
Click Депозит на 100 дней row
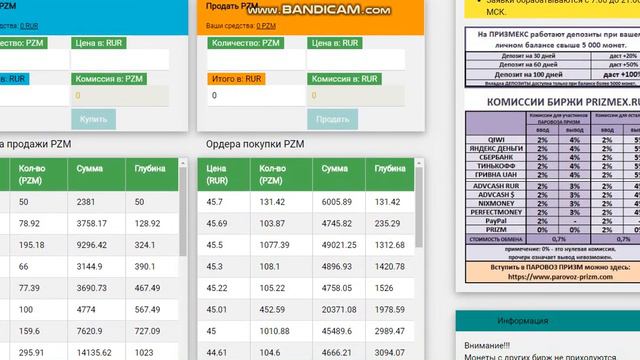pos(553,75)
